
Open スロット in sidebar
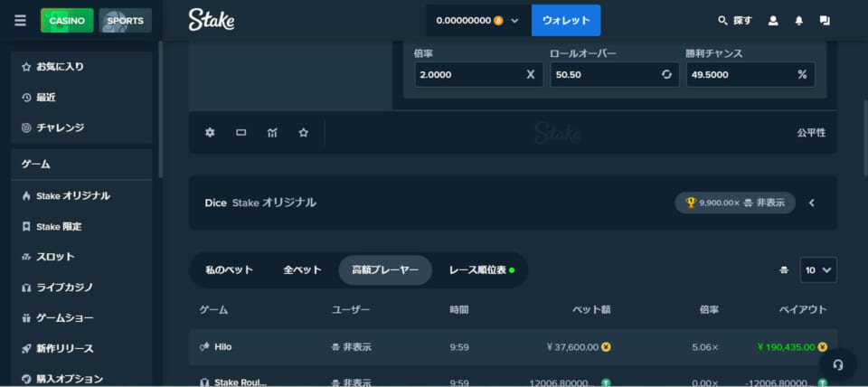click(81, 257)
